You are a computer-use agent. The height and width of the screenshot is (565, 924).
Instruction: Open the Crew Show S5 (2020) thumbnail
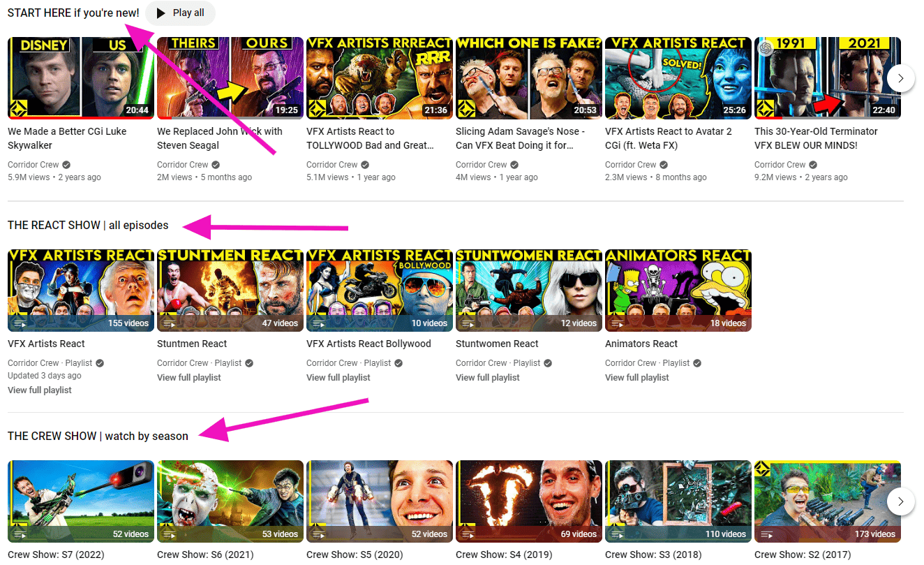tap(380, 501)
